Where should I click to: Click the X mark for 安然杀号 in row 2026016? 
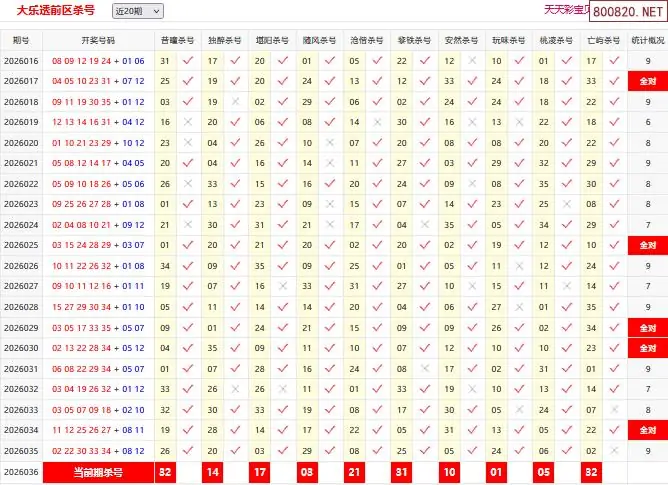point(473,61)
